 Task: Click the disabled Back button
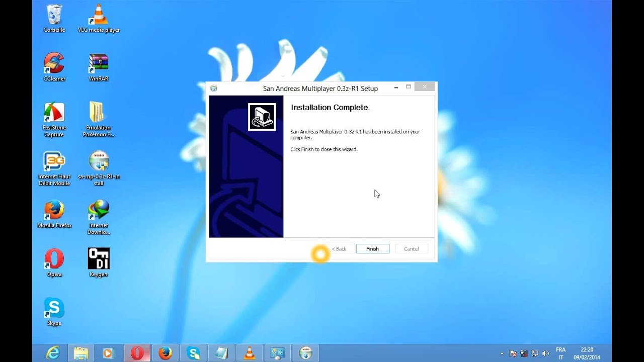coord(339,249)
